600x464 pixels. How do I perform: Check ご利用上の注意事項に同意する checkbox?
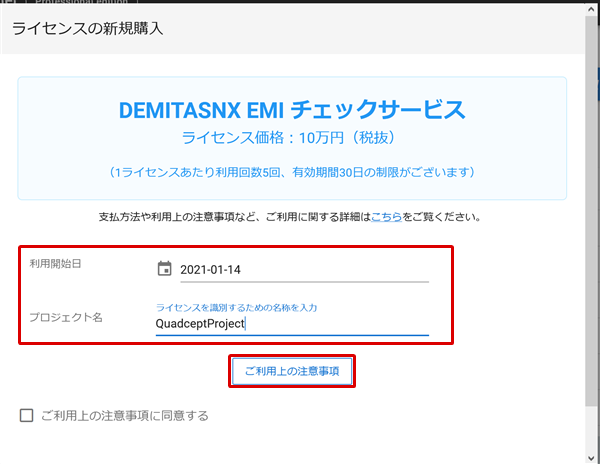26,415
